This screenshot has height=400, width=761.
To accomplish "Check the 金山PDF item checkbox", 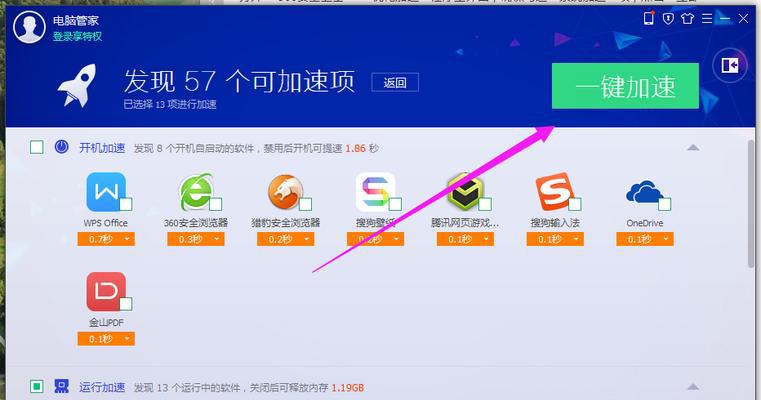I will [126, 304].
